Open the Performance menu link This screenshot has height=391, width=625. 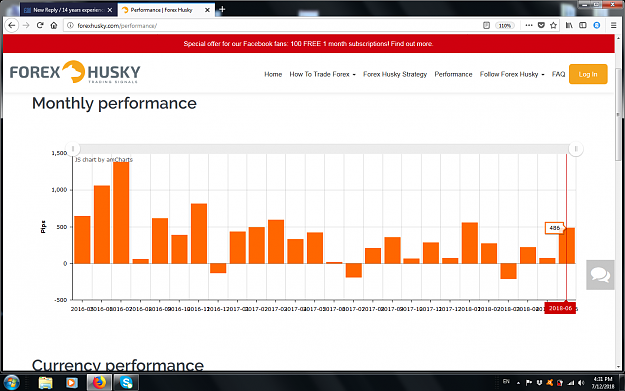453,74
